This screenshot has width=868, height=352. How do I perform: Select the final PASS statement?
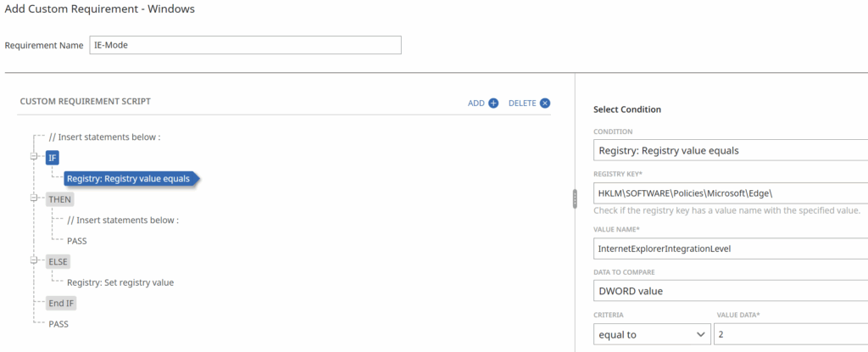pos(58,324)
